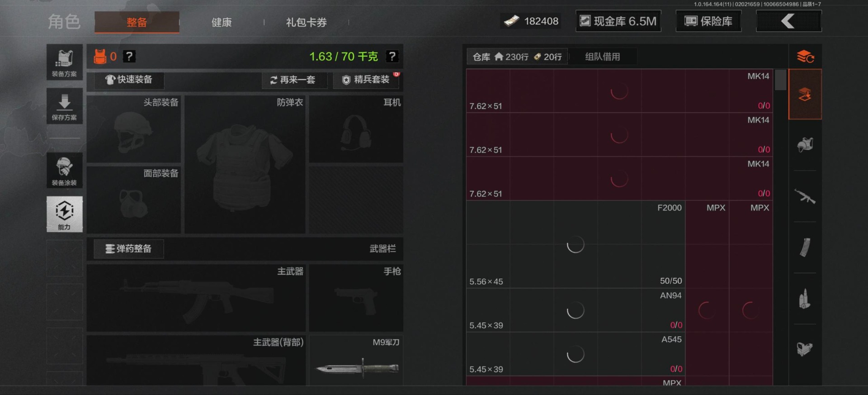The width and height of the screenshot is (868, 395).
Task: Filter warehouse by armor vest icon
Action: [805, 145]
